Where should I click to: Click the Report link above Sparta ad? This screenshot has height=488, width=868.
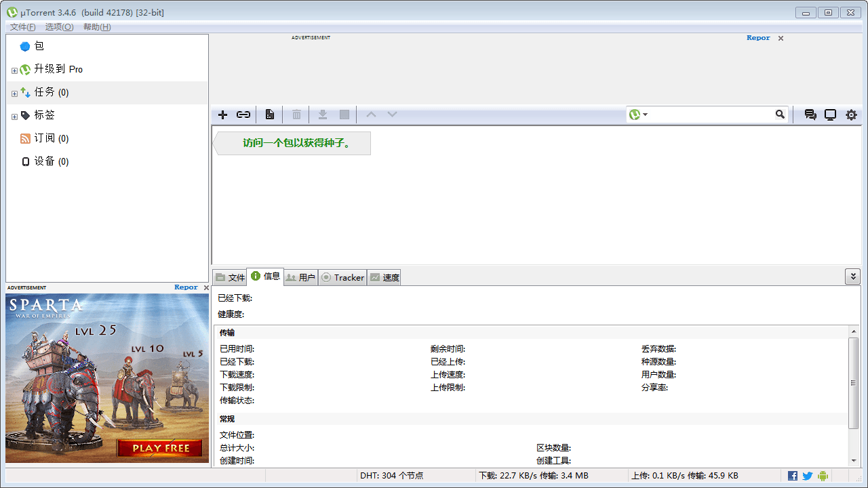click(x=186, y=287)
